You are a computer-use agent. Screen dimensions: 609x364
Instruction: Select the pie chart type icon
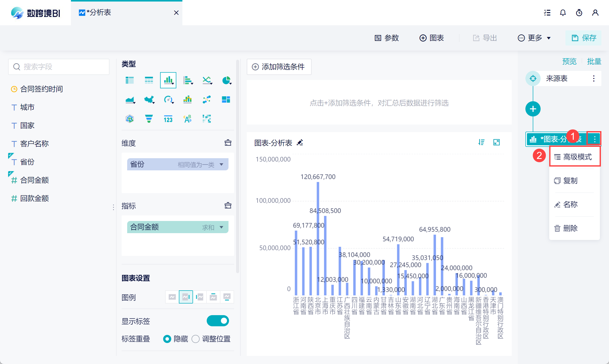coord(226,80)
